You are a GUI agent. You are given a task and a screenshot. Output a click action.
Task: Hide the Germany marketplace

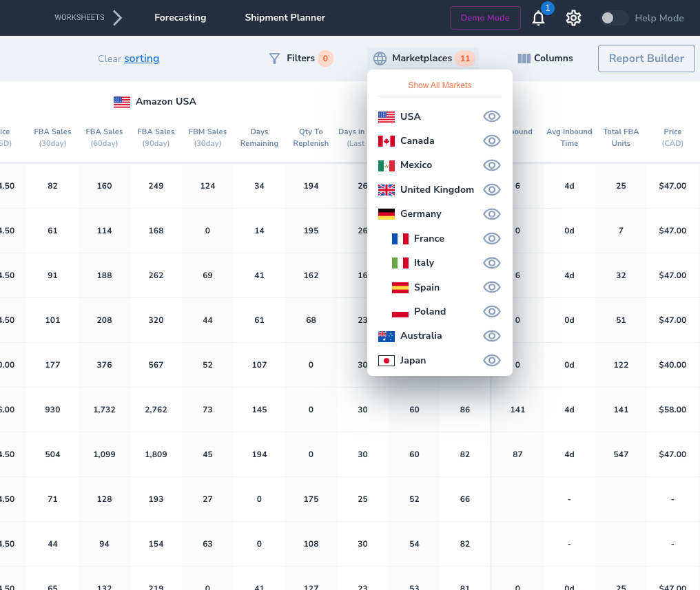point(491,214)
